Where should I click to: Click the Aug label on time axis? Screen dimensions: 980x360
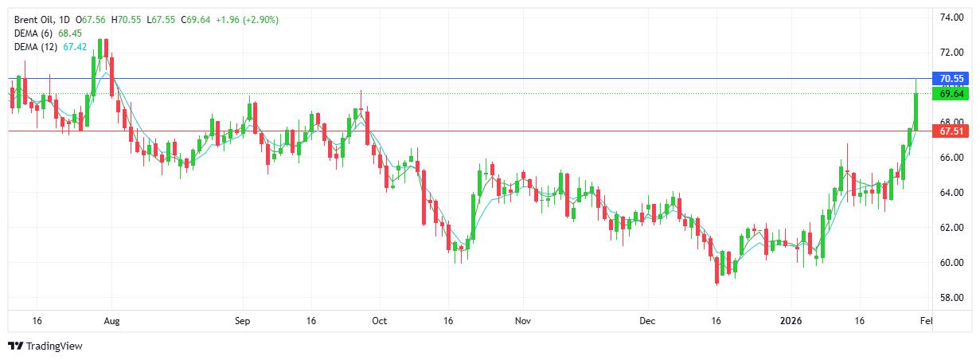point(111,320)
